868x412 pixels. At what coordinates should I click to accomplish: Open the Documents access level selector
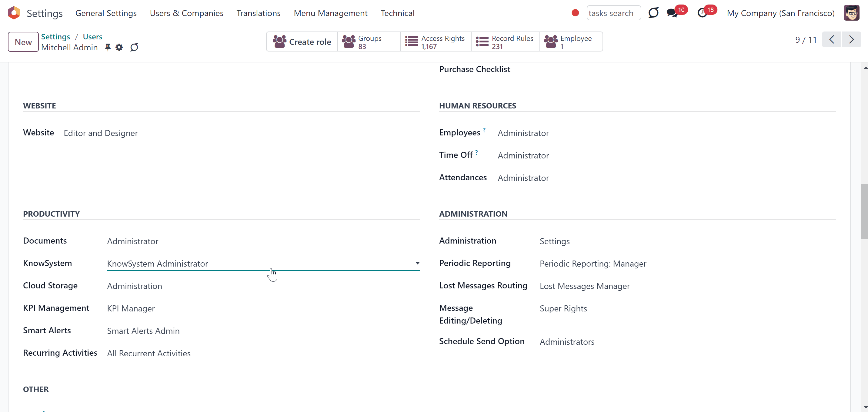(x=263, y=241)
